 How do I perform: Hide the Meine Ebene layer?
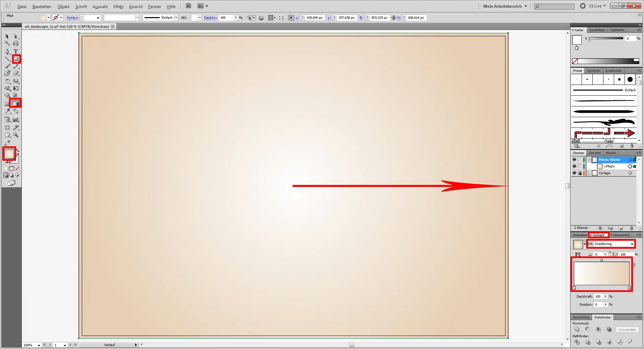tap(574, 160)
